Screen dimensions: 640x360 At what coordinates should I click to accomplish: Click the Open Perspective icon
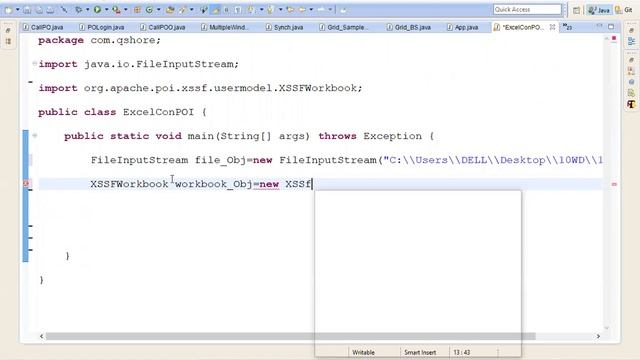tap(576, 10)
